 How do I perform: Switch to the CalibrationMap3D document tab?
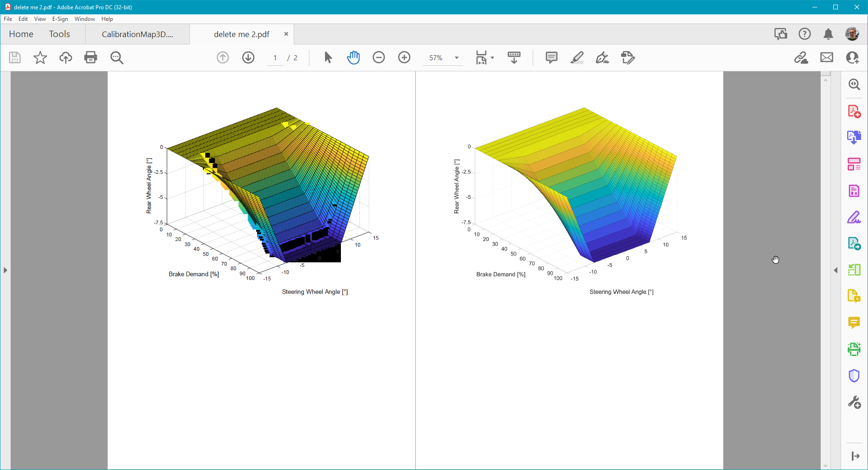138,34
